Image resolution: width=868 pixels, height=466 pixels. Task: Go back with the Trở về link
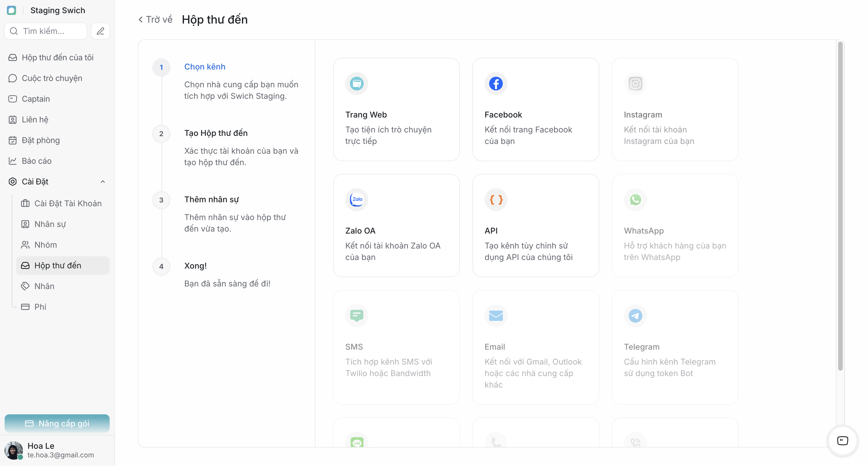[x=155, y=20]
